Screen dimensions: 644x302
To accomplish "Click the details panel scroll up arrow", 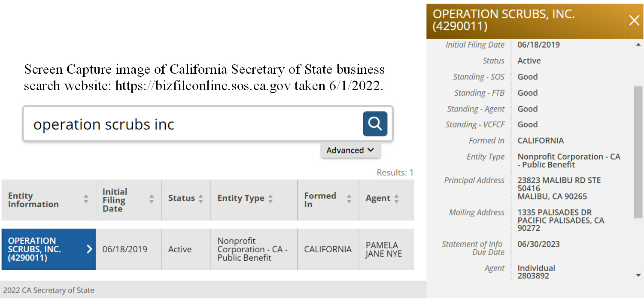I will [x=638, y=45].
